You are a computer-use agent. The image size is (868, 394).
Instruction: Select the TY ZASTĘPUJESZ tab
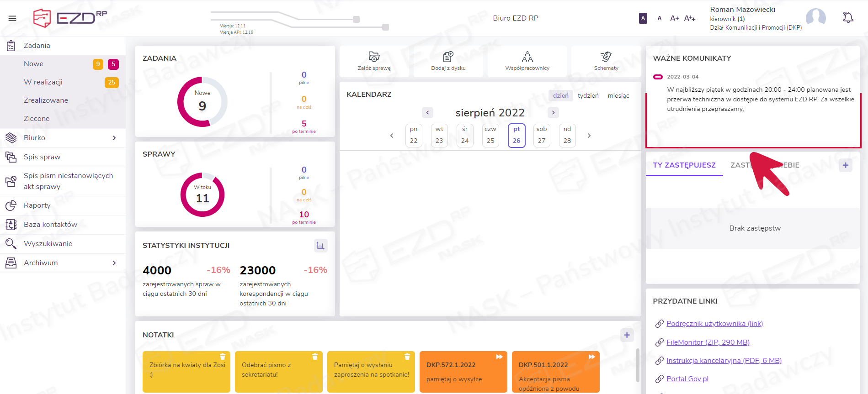point(684,165)
